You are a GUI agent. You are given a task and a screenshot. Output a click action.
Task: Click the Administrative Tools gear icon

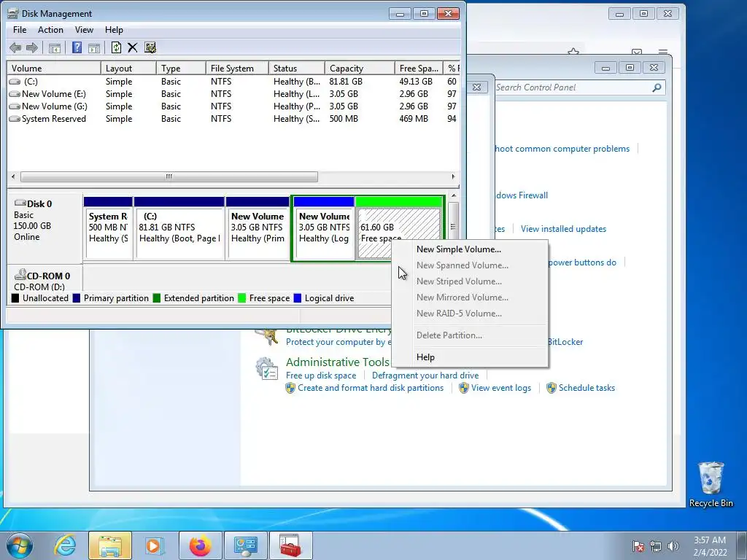click(267, 369)
